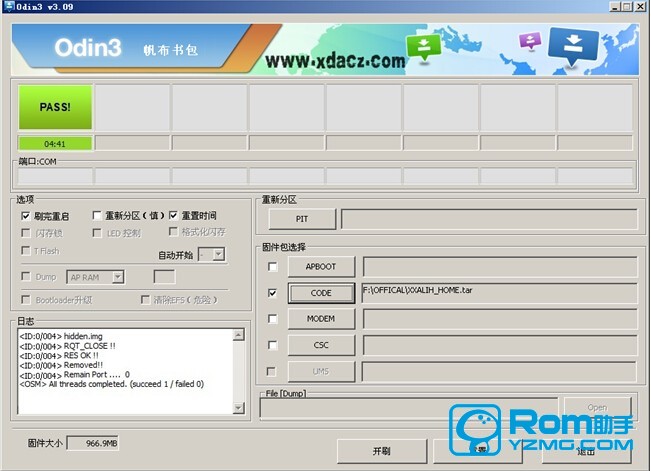Click the APBOOT file path field
651x471 pixels.
click(x=500, y=267)
